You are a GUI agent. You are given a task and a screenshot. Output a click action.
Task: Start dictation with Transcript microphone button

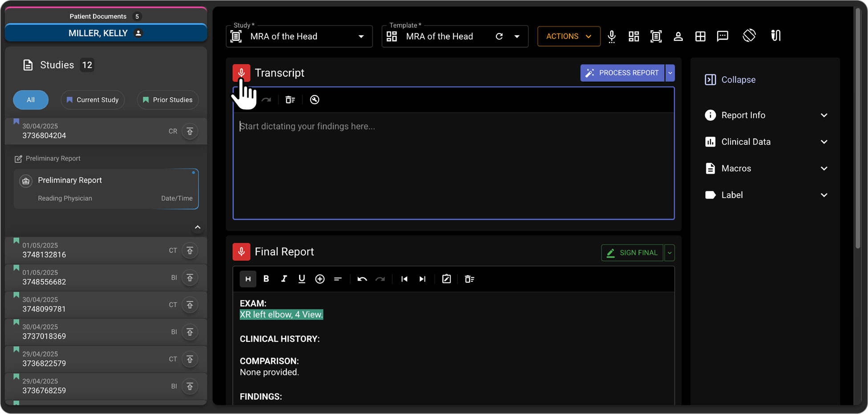pyautogui.click(x=241, y=73)
